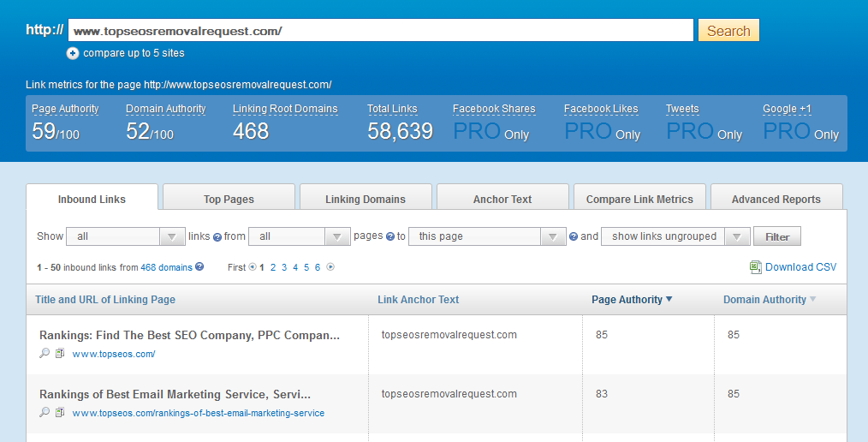Go to page 4 of results
Screen dimensions: 868x442
(x=295, y=267)
